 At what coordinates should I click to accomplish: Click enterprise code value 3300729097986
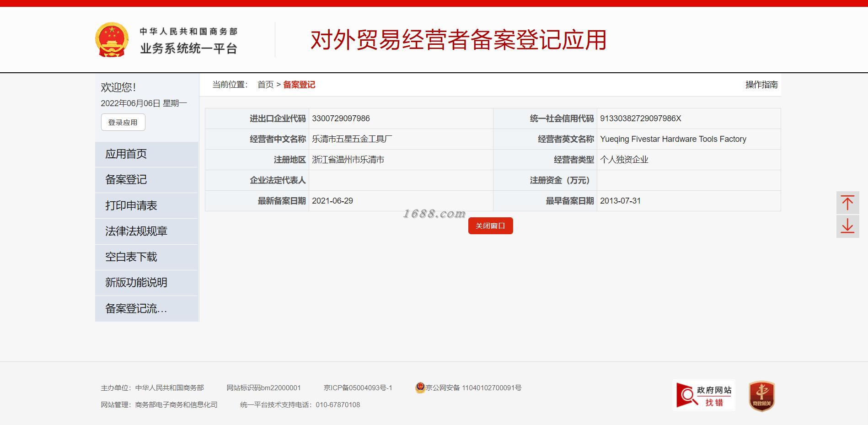(341, 118)
